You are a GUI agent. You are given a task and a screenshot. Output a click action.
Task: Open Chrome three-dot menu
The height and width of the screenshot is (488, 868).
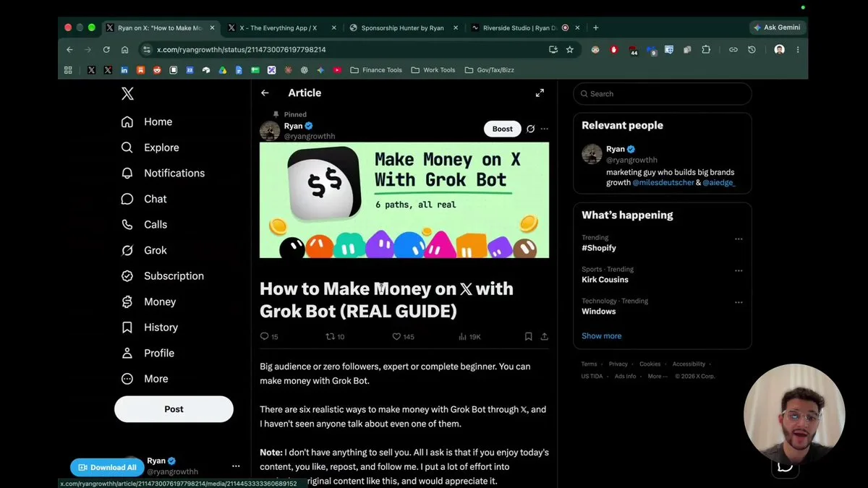(x=798, y=50)
